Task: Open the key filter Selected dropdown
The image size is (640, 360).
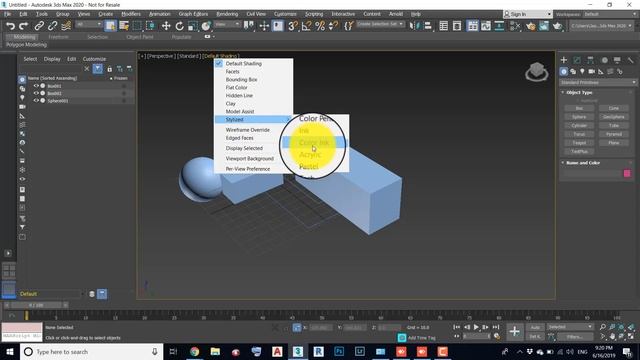Action: click(570, 327)
